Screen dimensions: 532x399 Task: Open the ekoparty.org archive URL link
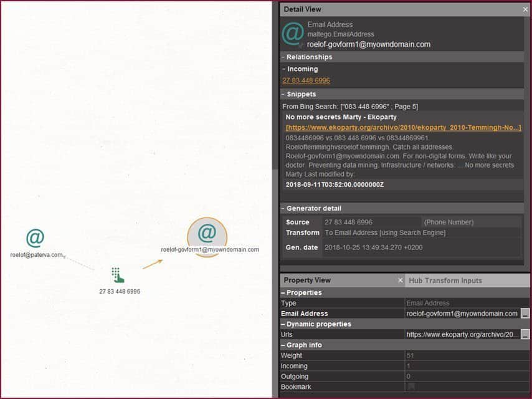point(404,127)
